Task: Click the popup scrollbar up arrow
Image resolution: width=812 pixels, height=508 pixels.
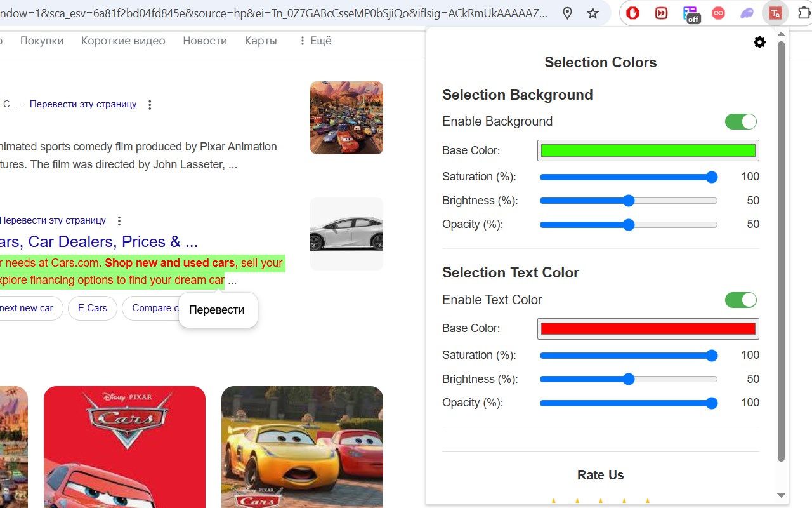Action: [782, 34]
